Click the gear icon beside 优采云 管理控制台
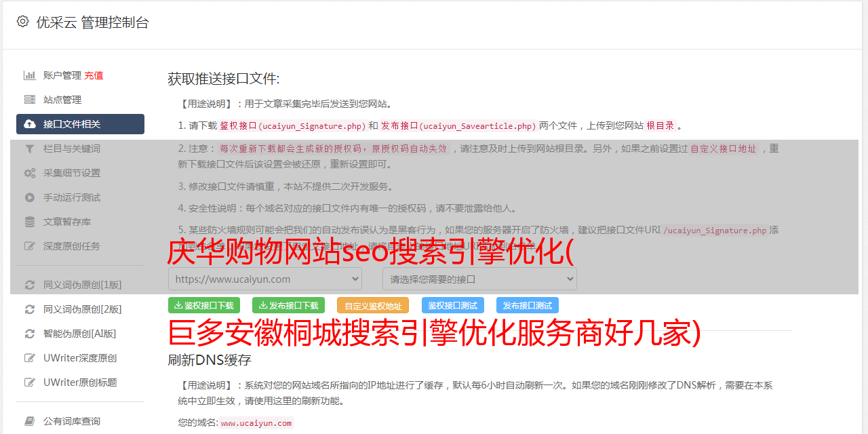This screenshot has width=868, height=434. click(x=23, y=22)
